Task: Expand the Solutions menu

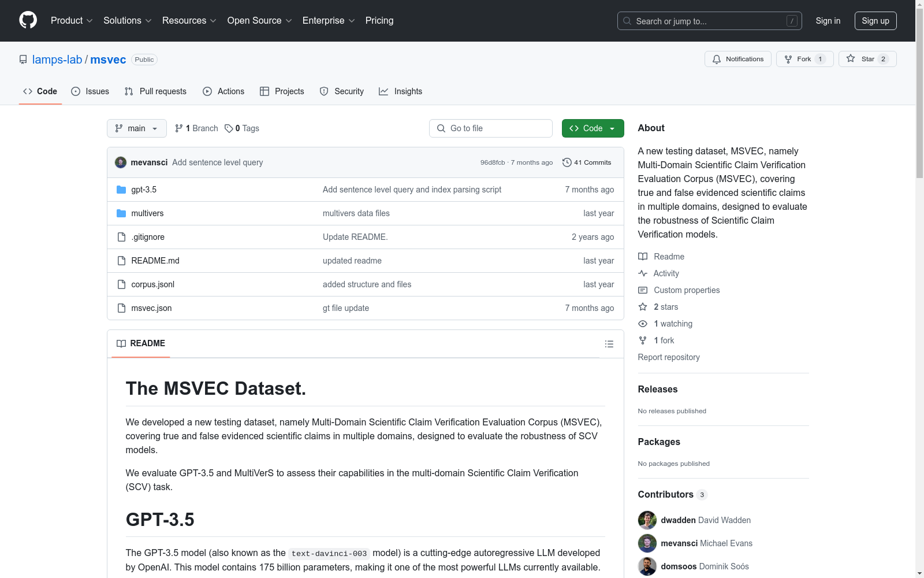Action: (x=128, y=20)
